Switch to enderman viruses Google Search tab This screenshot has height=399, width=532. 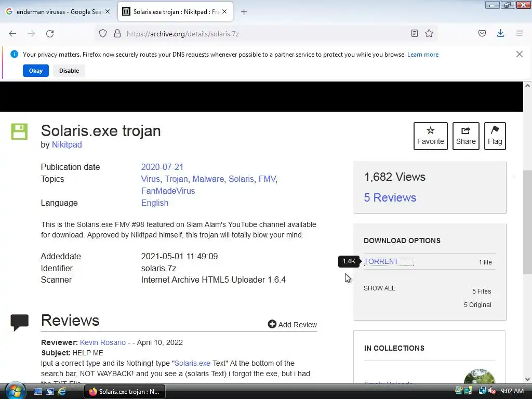pos(58,12)
